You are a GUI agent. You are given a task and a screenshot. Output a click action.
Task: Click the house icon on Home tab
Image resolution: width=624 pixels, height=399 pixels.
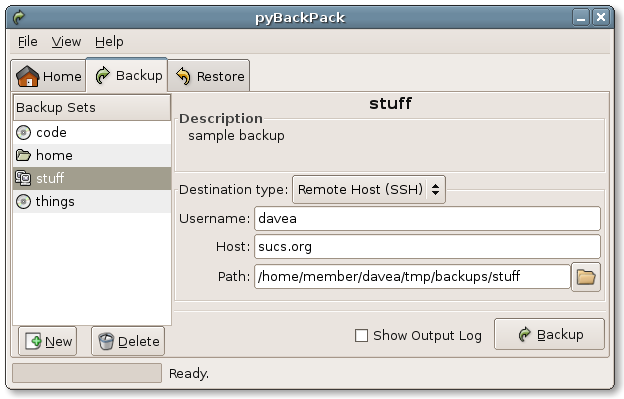click(x=27, y=76)
